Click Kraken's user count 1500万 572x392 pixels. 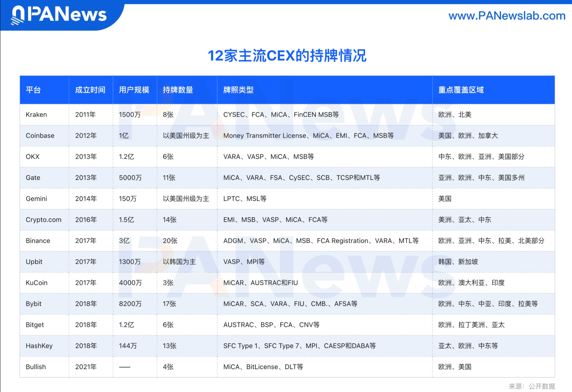point(130,115)
